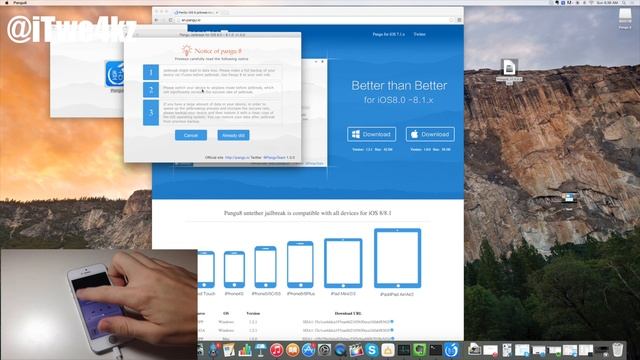Screen dimensions: 640x360
Task: Open the pangu.io official site link
Action: tap(237, 157)
